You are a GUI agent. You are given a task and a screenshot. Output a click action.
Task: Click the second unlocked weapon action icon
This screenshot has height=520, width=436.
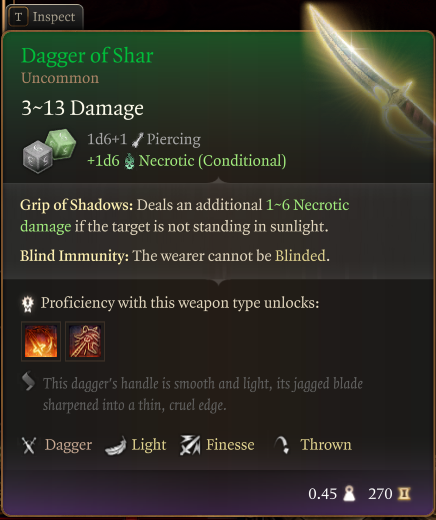point(85,341)
